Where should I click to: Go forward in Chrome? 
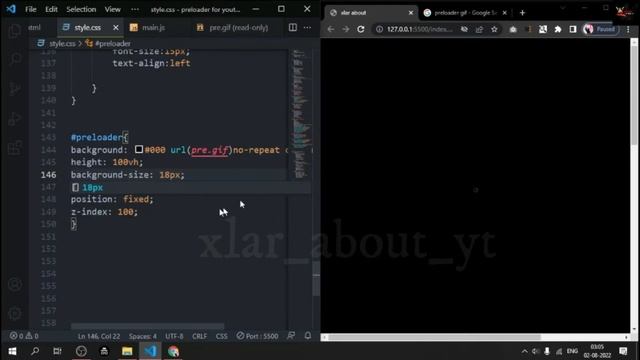click(346, 29)
